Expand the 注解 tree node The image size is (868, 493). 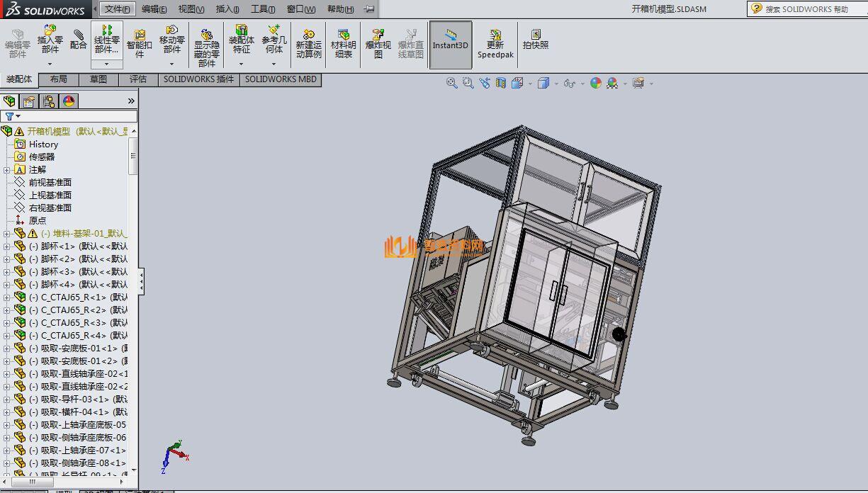click(7, 170)
